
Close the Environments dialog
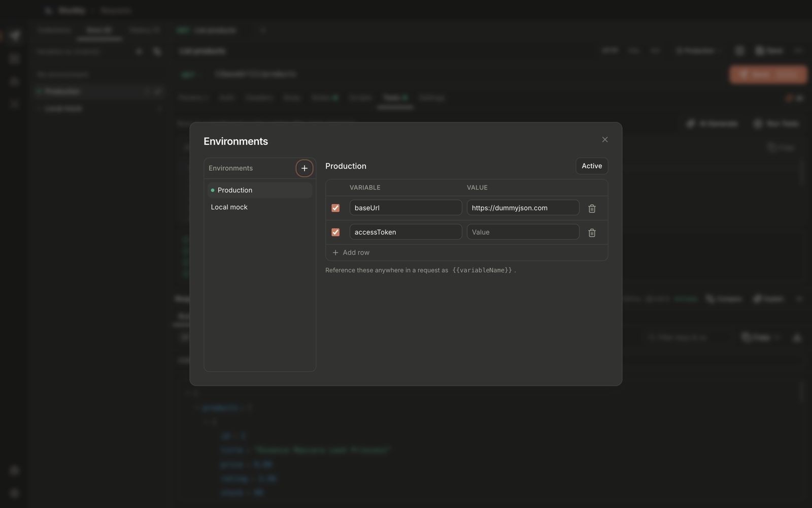pos(605,140)
